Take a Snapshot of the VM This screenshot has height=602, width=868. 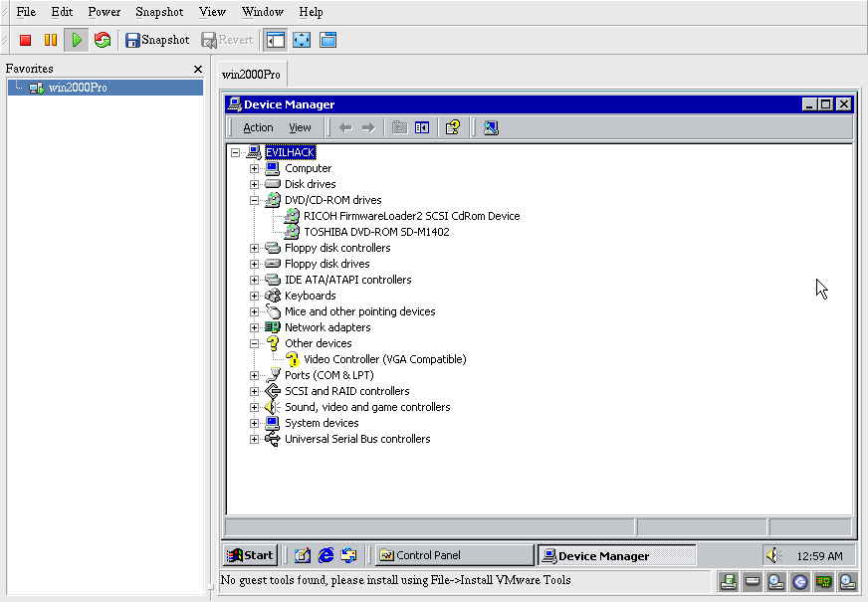(x=157, y=40)
